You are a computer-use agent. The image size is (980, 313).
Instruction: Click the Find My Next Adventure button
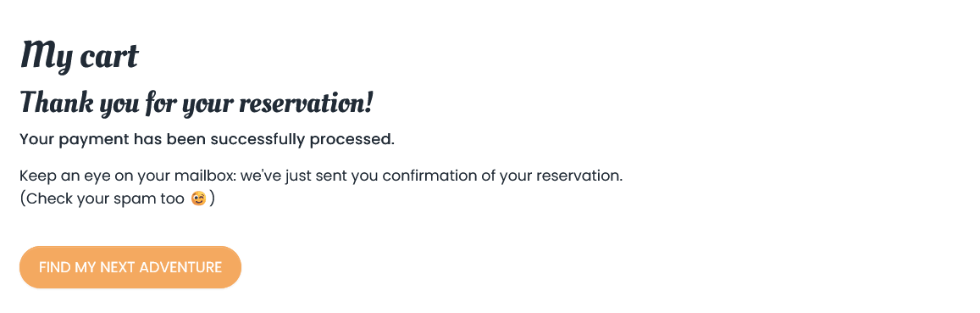(x=130, y=267)
